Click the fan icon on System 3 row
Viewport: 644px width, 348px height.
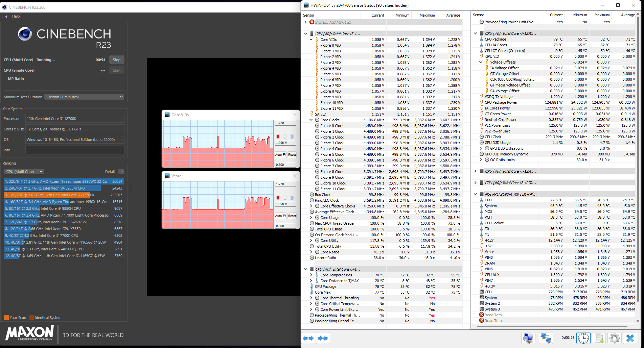click(482, 309)
